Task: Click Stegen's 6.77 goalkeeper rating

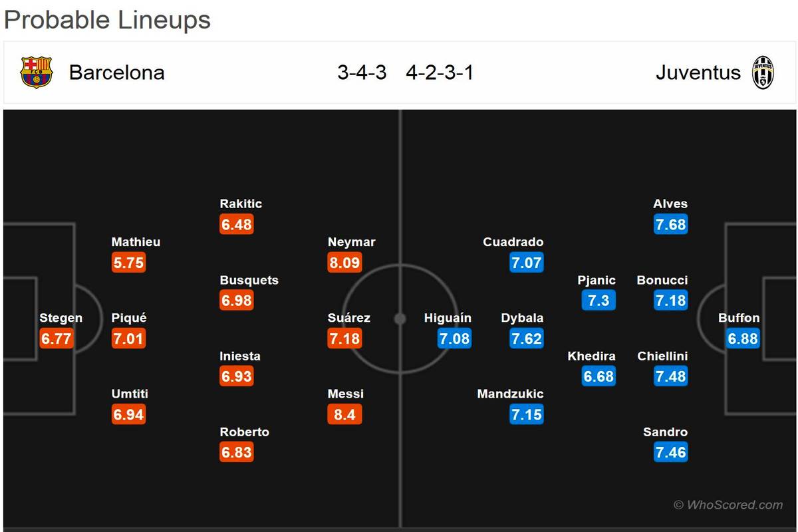Action: pyautogui.click(x=56, y=338)
